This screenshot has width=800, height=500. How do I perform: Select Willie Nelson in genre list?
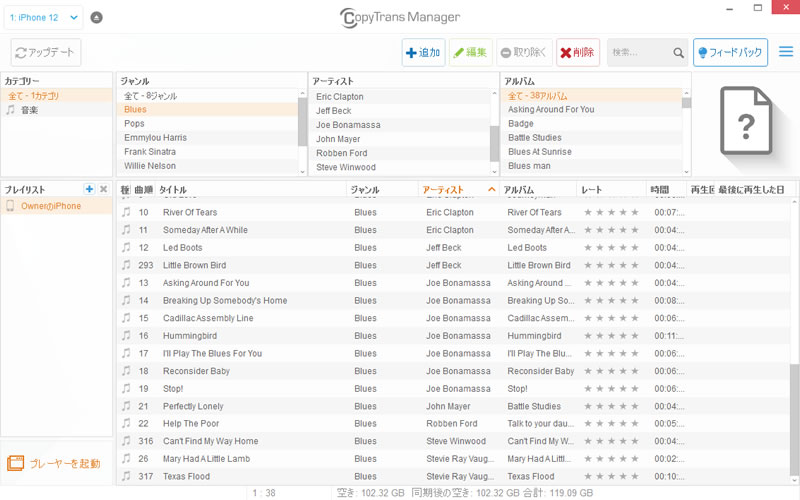point(208,166)
